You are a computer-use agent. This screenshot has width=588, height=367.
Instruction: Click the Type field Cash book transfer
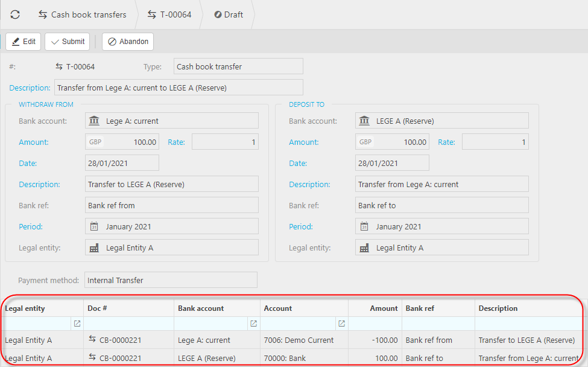point(238,66)
